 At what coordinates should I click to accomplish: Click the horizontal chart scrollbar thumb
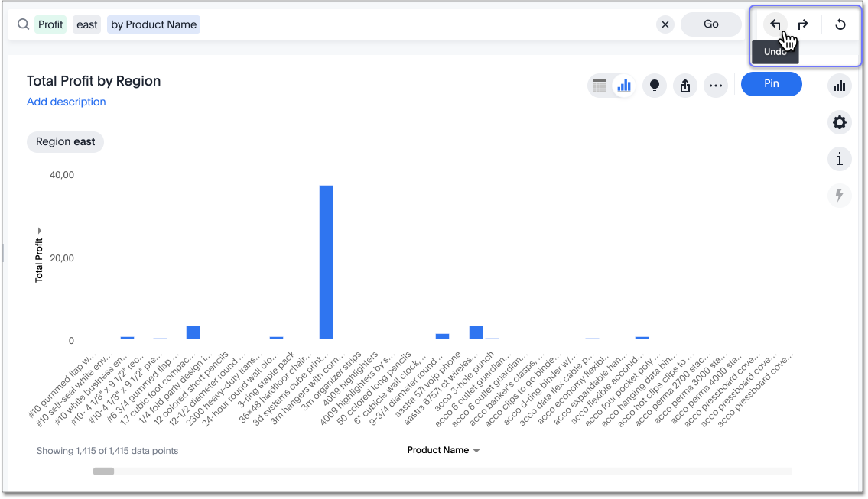point(103,471)
